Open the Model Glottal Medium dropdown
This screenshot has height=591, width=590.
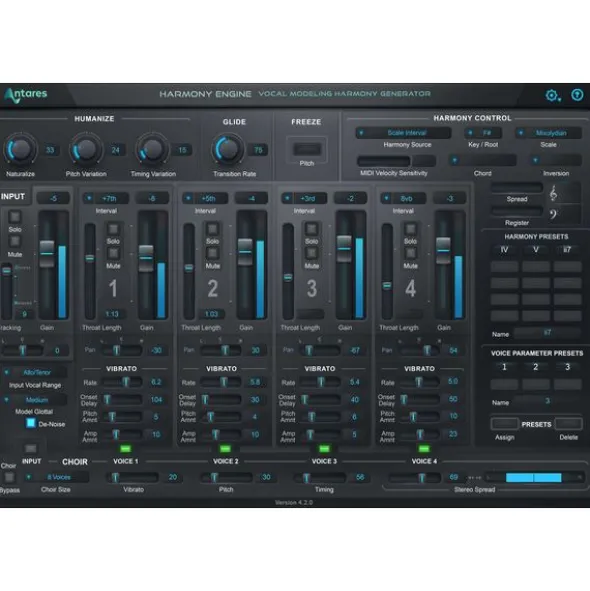[35, 400]
